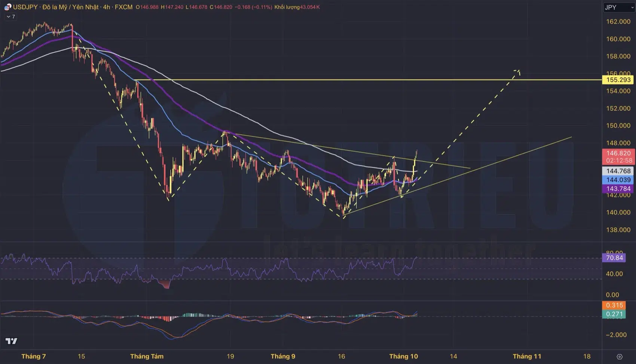Expand the hidden indicators counter showing 7
Image resolution: width=636 pixels, height=364 pixels.
(x=13, y=16)
